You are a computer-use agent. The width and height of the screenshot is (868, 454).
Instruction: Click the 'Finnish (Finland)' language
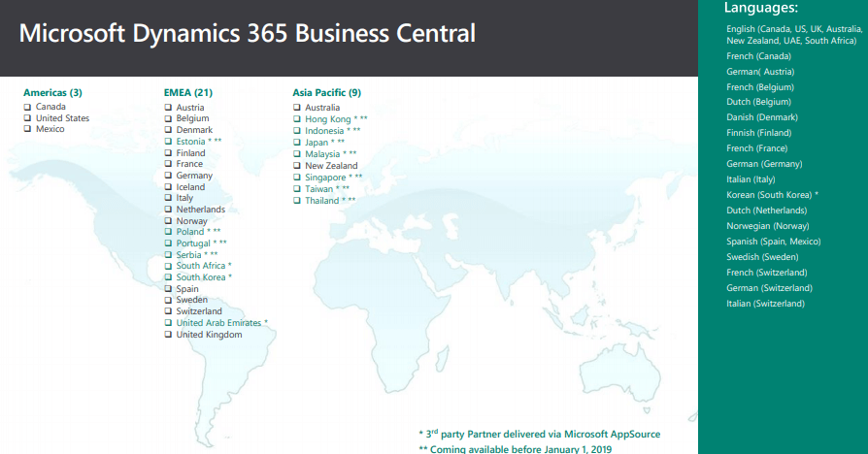pos(759,133)
